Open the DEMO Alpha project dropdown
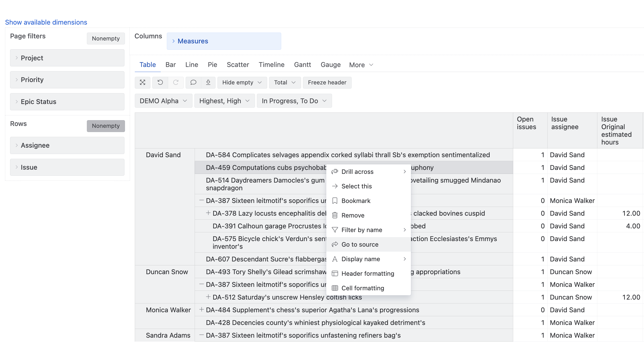 point(163,101)
